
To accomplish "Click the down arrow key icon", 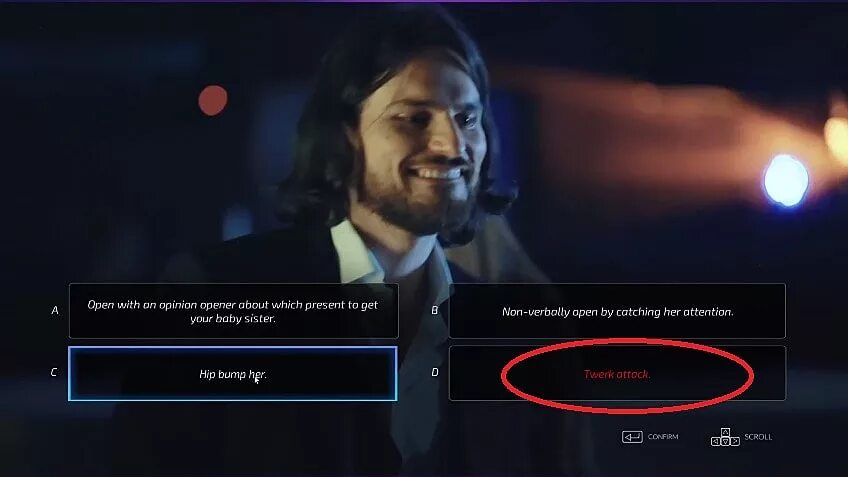I will (x=725, y=441).
